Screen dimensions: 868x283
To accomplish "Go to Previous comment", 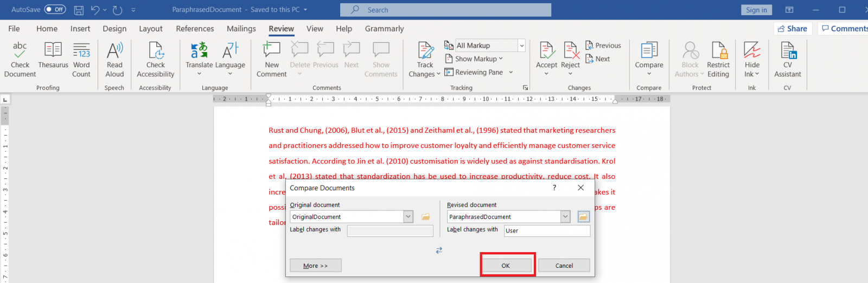I will tap(325, 56).
